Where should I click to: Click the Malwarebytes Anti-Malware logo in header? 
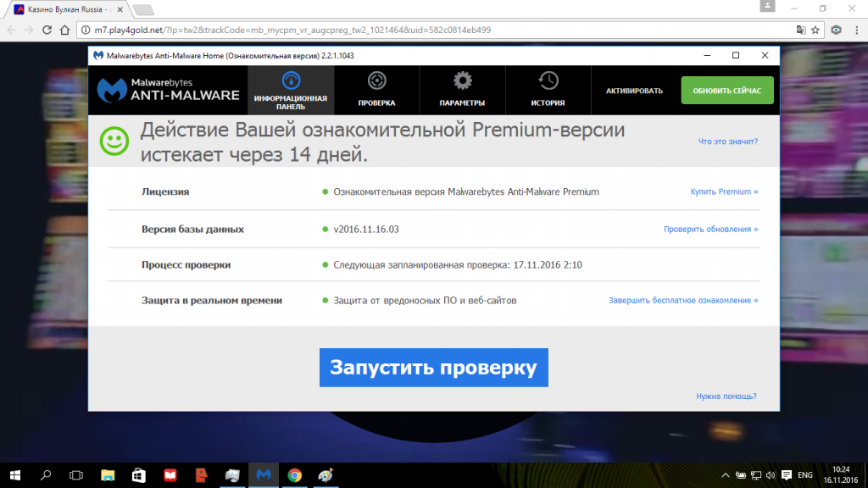(x=169, y=90)
